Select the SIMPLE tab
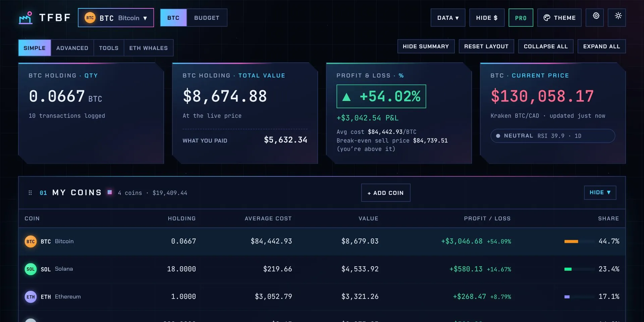Viewport: 644px width, 322px height. [35, 48]
